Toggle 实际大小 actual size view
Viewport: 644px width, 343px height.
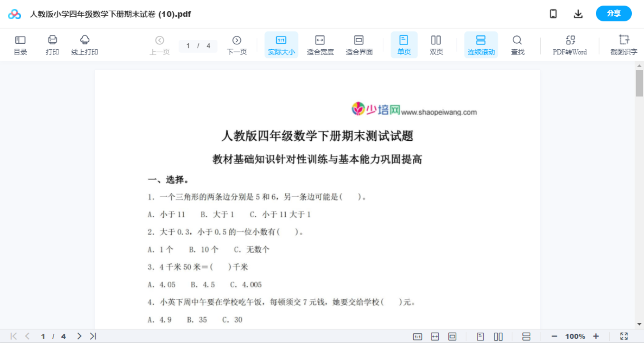(281, 45)
